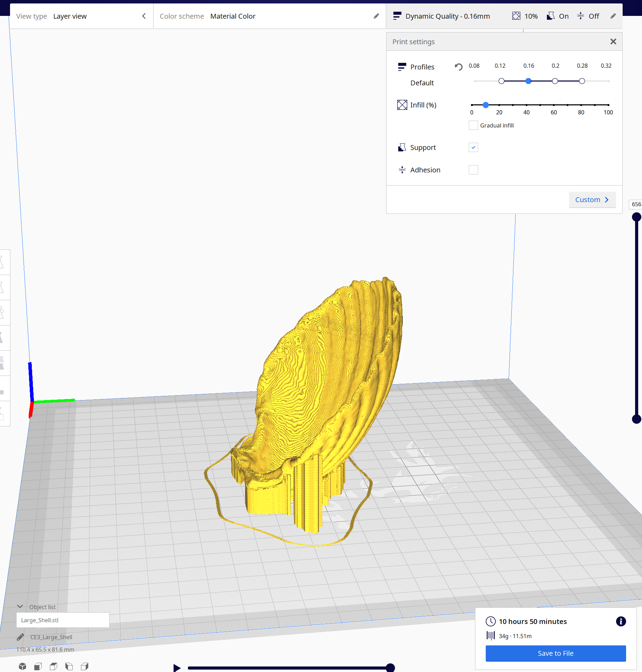
Task: Click the Print settings panel title
Action: (413, 42)
